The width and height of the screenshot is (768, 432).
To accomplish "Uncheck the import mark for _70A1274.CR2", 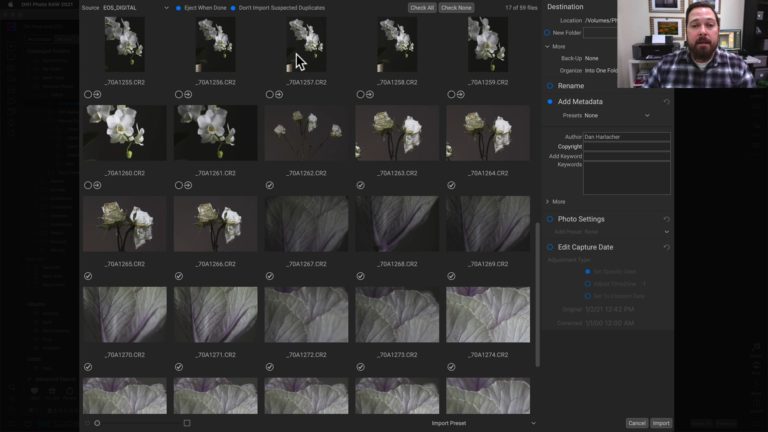I will tap(451, 367).
